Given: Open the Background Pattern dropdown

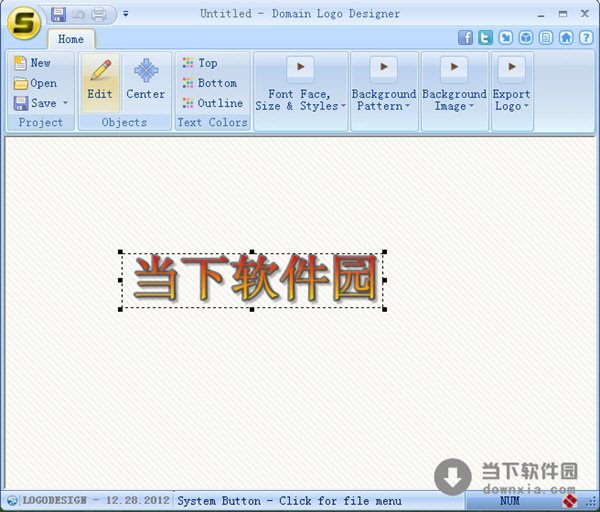Looking at the screenshot, I should pyautogui.click(x=384, y=91).
